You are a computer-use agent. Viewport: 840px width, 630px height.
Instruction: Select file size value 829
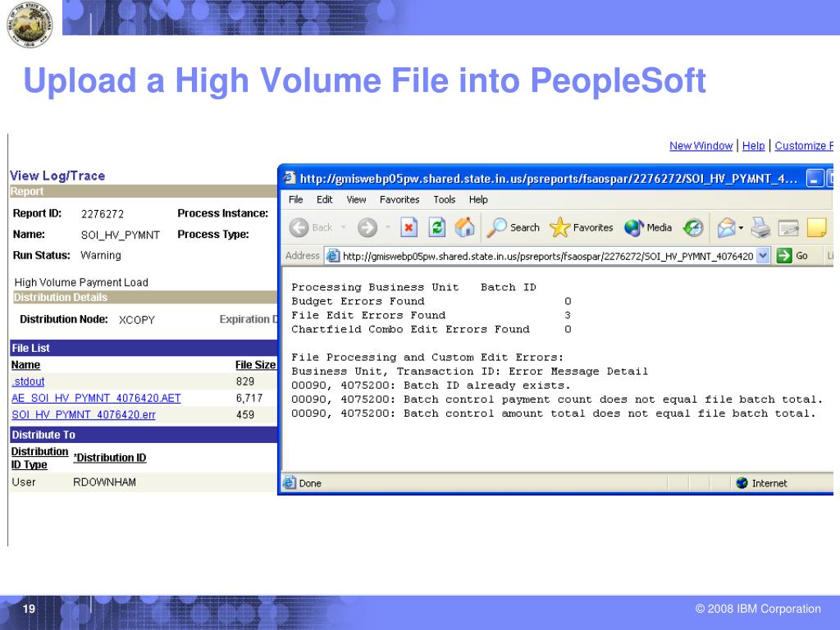coord(244,381)
